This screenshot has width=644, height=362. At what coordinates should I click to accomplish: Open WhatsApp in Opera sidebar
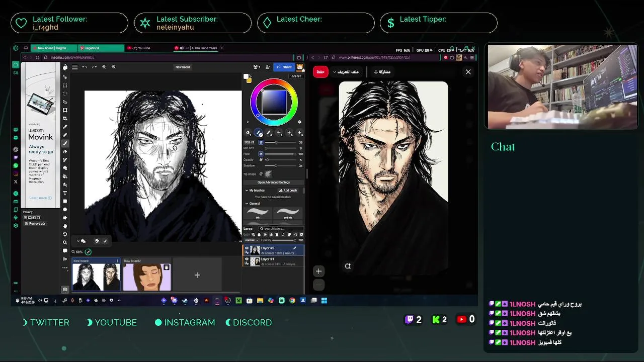[16, 165]
